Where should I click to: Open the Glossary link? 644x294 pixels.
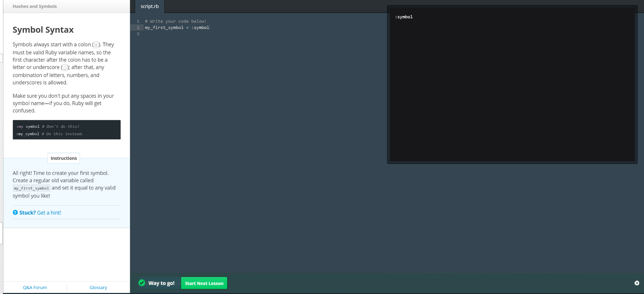click(x=98, y=287)
